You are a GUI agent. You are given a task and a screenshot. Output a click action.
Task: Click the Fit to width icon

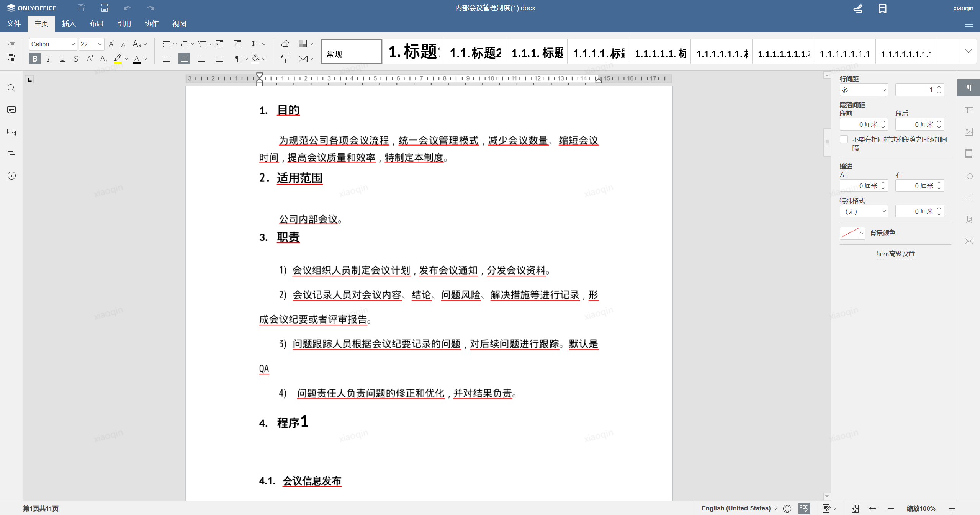click(x=873, y=508)
